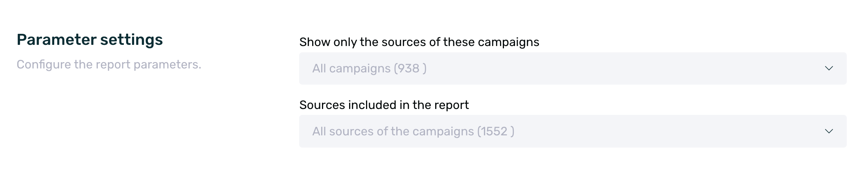The width and height of the screenshot is (868, 181).
Task: Select the sources count '(1552)' text
Action: (495, 131)
